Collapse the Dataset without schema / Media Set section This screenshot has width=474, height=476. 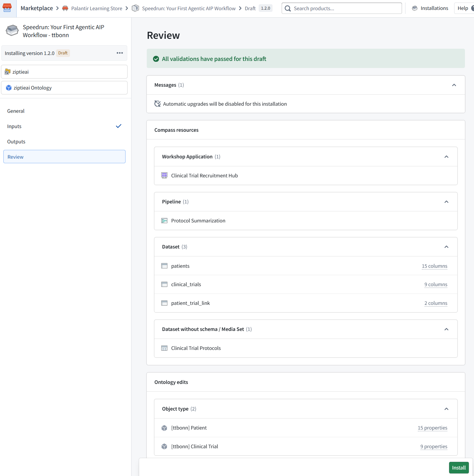pos(446,329)
